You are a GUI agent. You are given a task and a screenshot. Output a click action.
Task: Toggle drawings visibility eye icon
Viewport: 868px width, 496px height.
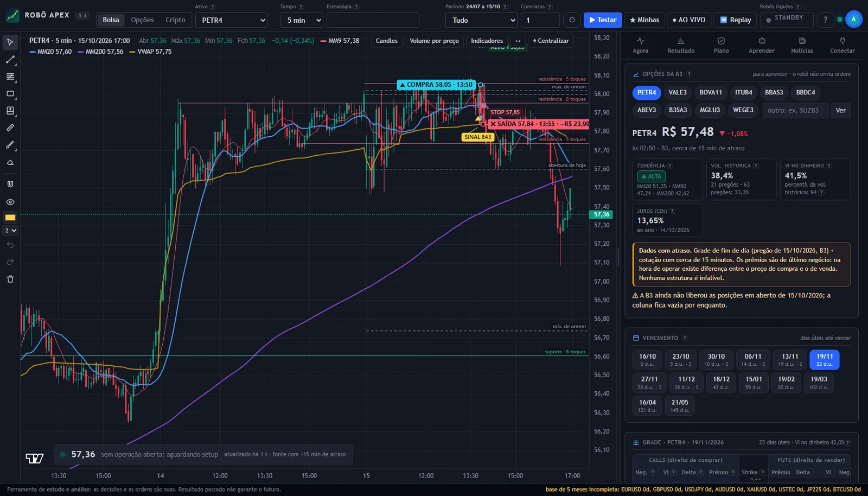10,202
